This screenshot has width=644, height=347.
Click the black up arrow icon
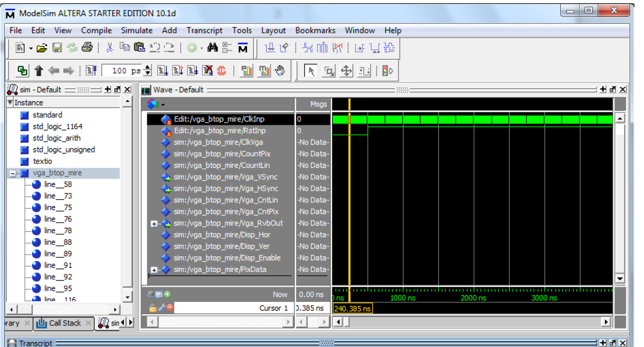[x=38, y=71]
